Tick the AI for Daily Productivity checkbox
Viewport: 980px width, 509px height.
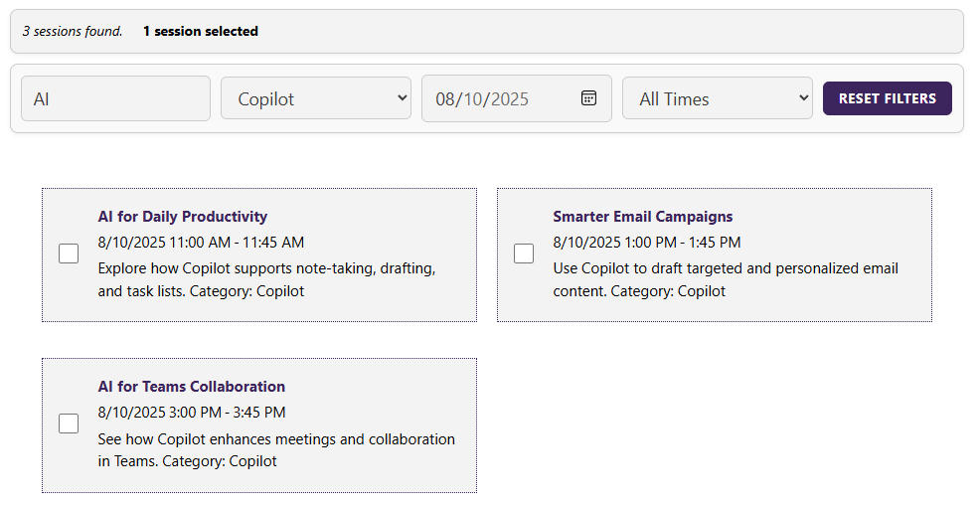69,254
